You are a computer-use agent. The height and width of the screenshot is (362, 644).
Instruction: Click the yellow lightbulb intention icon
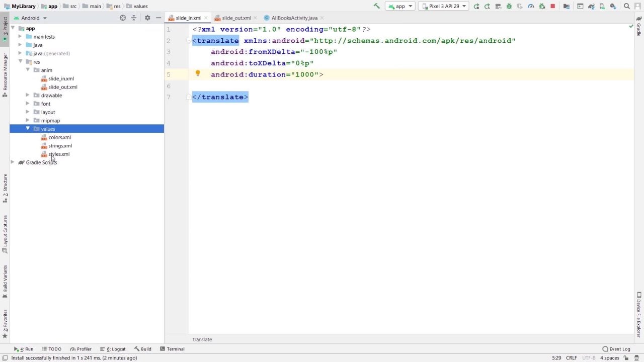click(198, 73)
